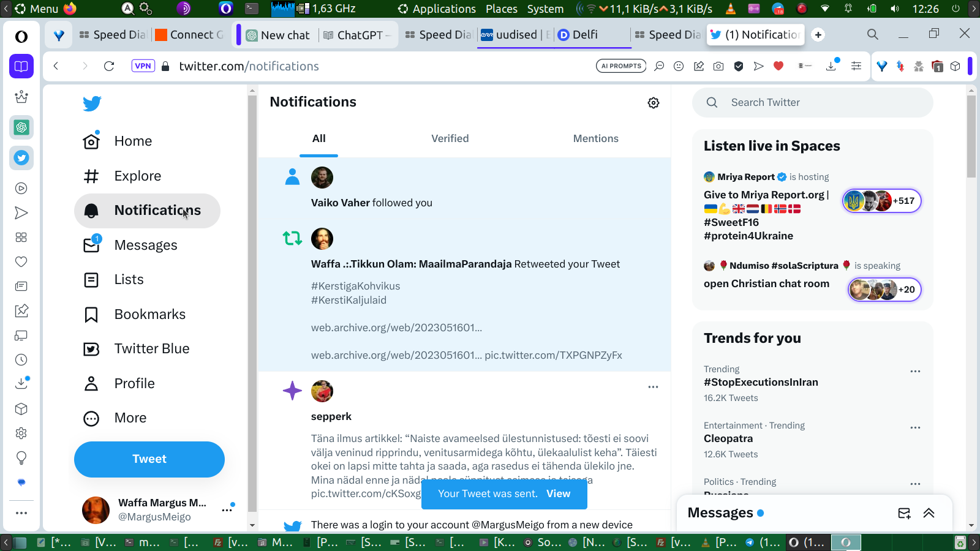Screen dimensions: 980x551
Task: Open a new browser tab with plus
Action: (818, 35)
